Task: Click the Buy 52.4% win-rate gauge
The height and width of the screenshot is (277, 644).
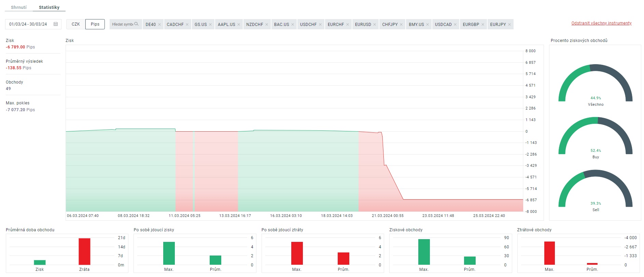Action: [x=595, y=136]
